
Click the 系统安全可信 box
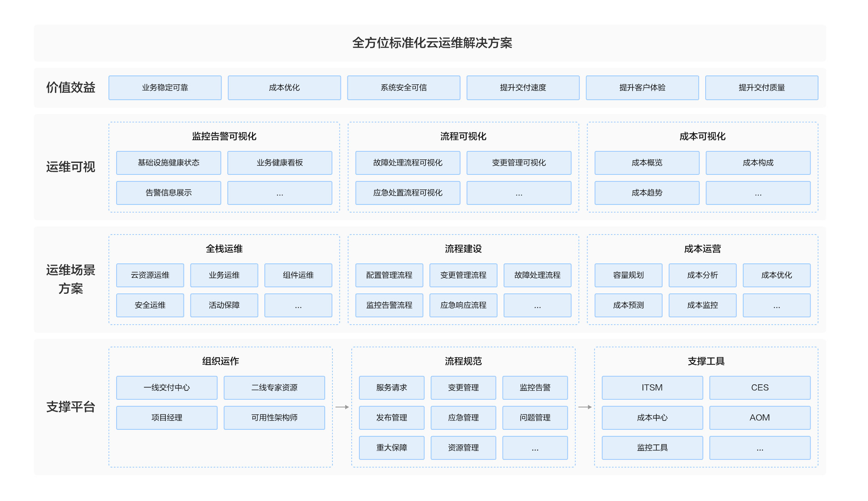[x=404, y=88]
